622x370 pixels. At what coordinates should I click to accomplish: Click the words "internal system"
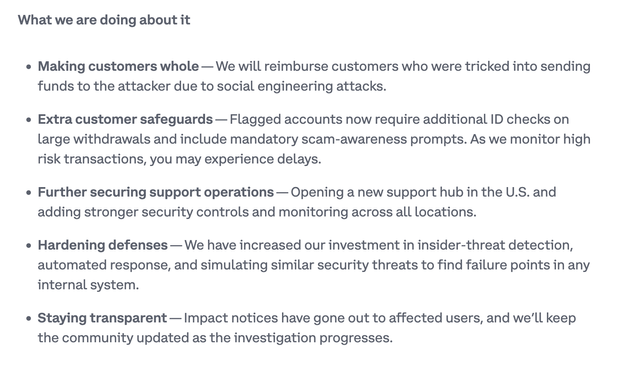point(87,285)
